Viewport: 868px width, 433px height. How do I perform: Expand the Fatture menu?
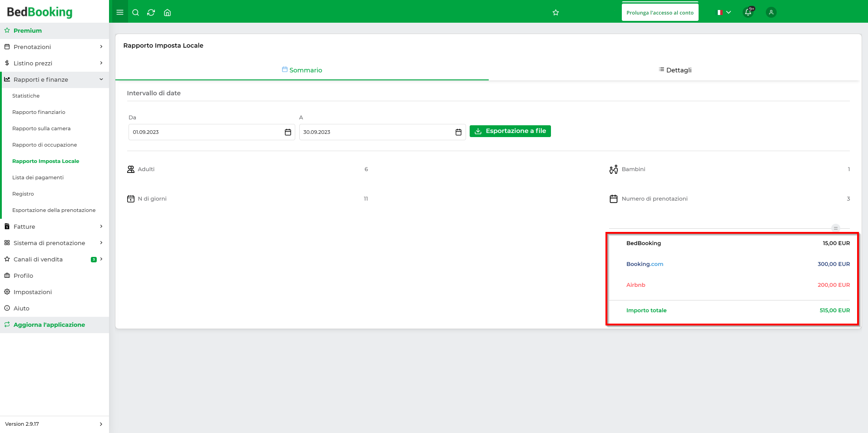click(55, 226)
